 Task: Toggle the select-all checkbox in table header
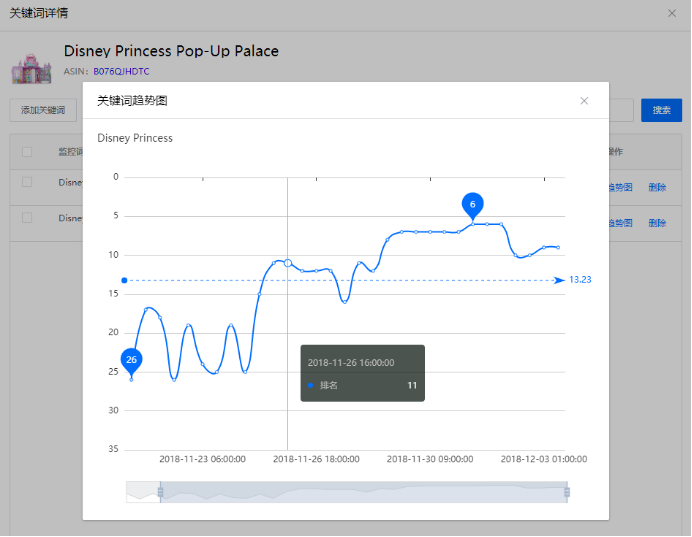coord(27,152)
